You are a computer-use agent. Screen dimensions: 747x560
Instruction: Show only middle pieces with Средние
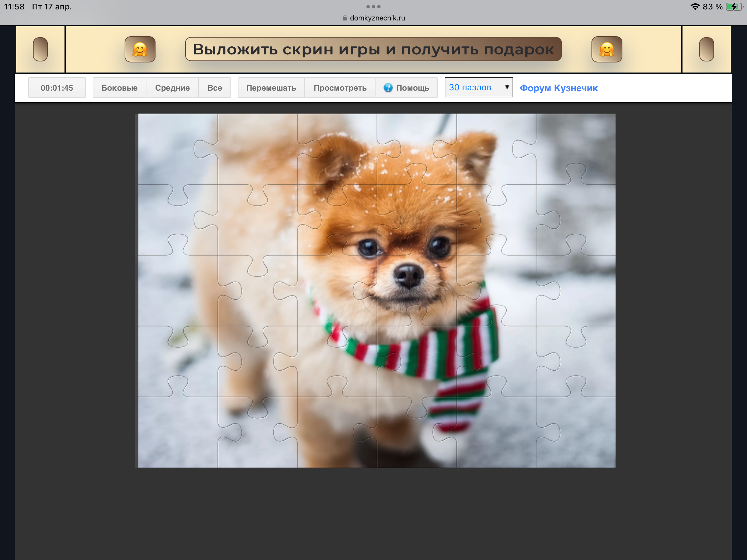[172, 88]
